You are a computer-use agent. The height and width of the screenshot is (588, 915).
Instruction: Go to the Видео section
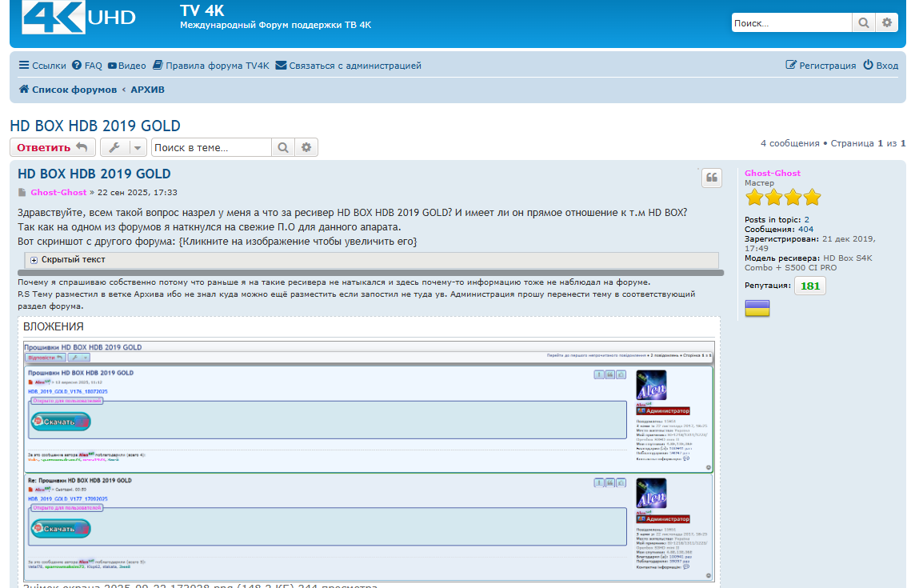(126, 66)
